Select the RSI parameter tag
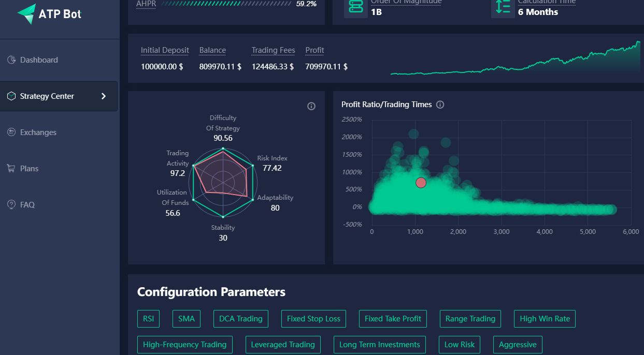Screen dimensions: 644x355 coord(149,319)
